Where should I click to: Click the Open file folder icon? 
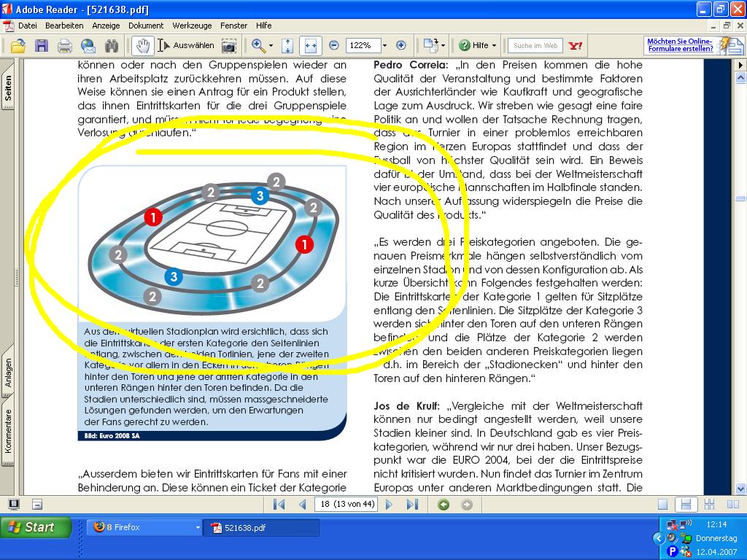18,46
